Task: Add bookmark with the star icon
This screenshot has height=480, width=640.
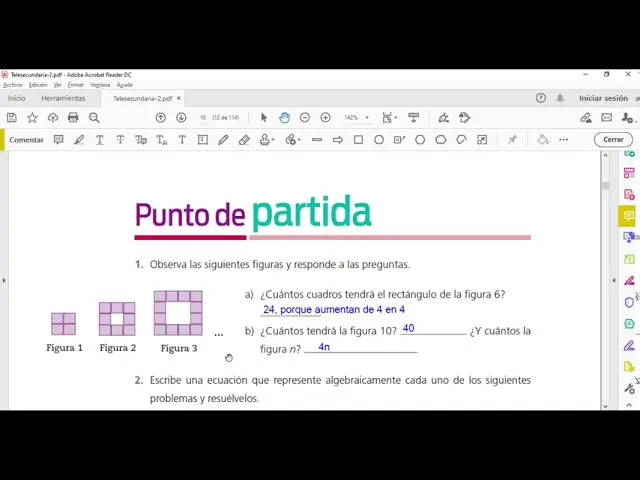Action: point(32,118)
